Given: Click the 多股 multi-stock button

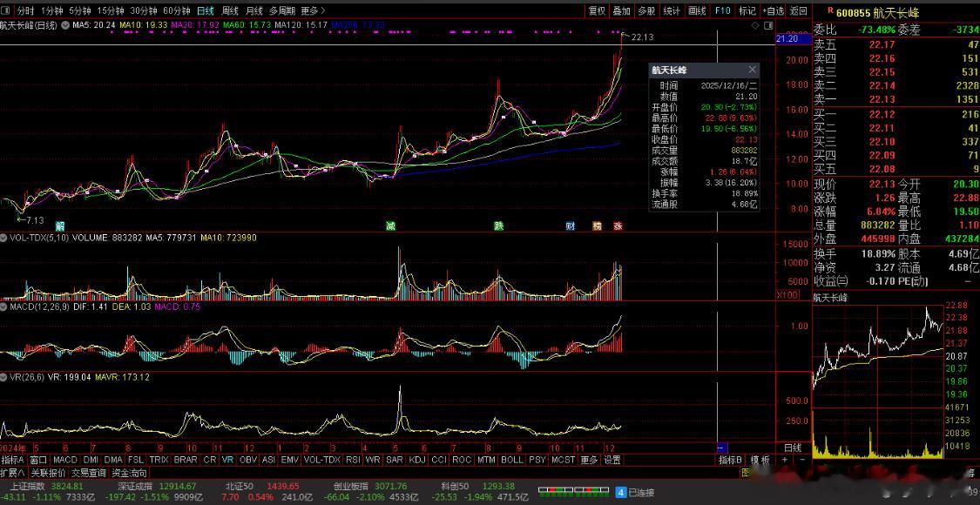Looking at the screenshot, I should [646, 10].
